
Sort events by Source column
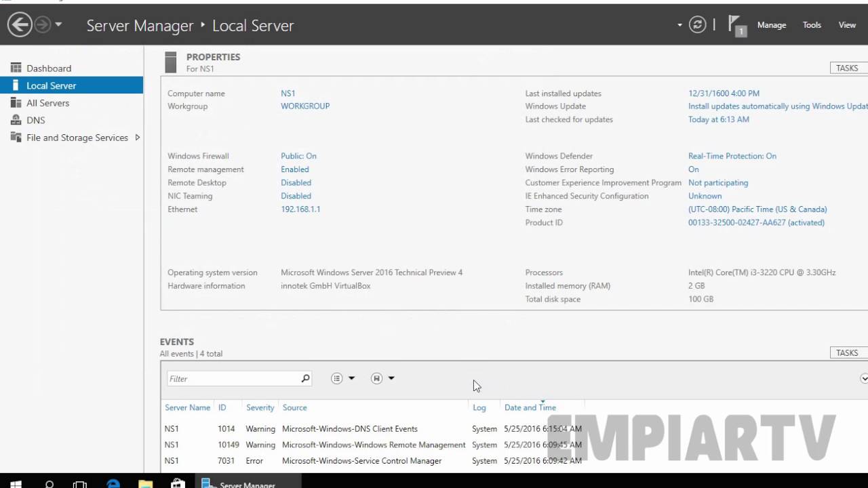click(294, 407)
